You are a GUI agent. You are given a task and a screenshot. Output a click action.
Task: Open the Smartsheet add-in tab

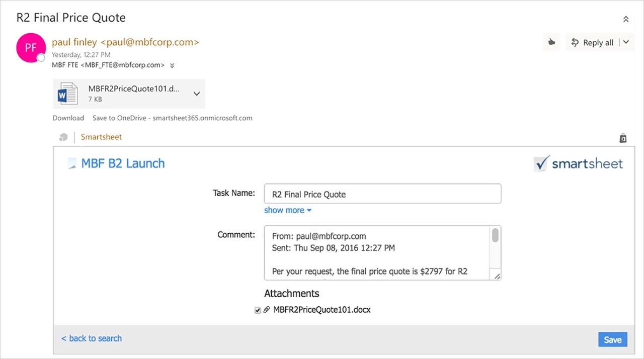101,137
